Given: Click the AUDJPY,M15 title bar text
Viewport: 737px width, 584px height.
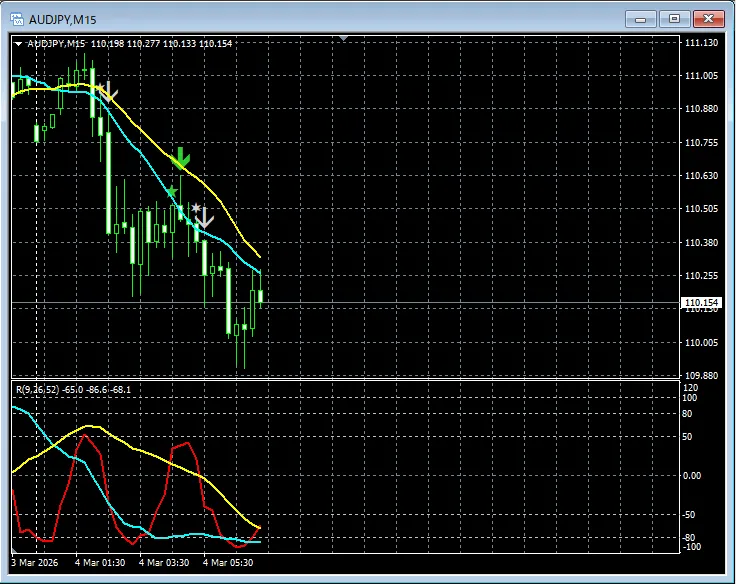Looking at the screenshot, I should tap(63, 20).
